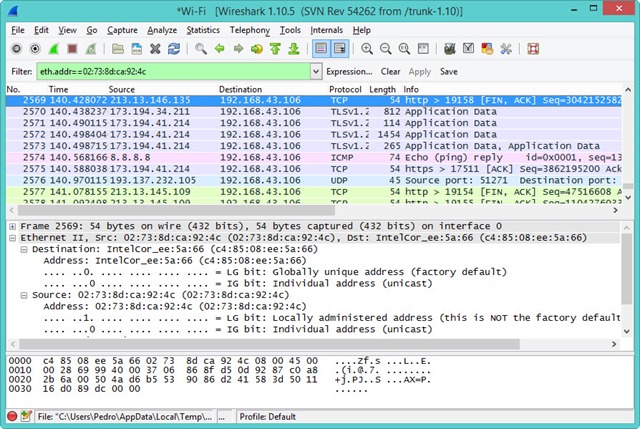
Task: Jump to the last packet icon
Action: coord(294,49)
